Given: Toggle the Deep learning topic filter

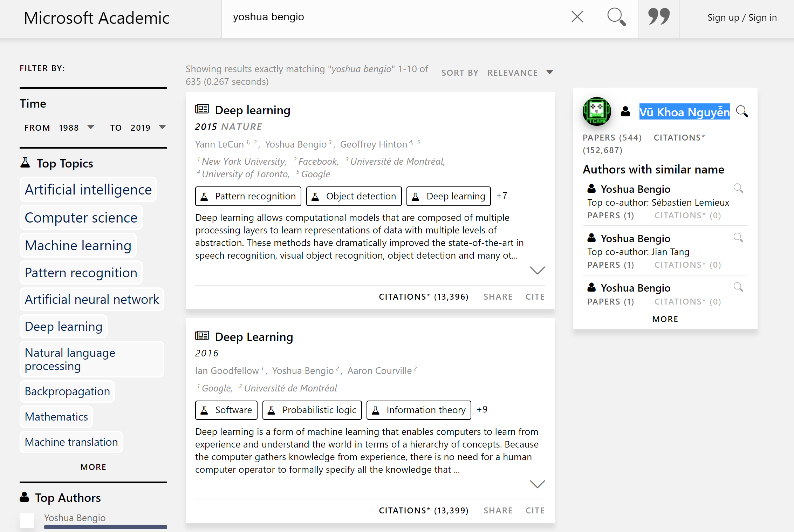Looking at the screenshot, I should 63,326.
